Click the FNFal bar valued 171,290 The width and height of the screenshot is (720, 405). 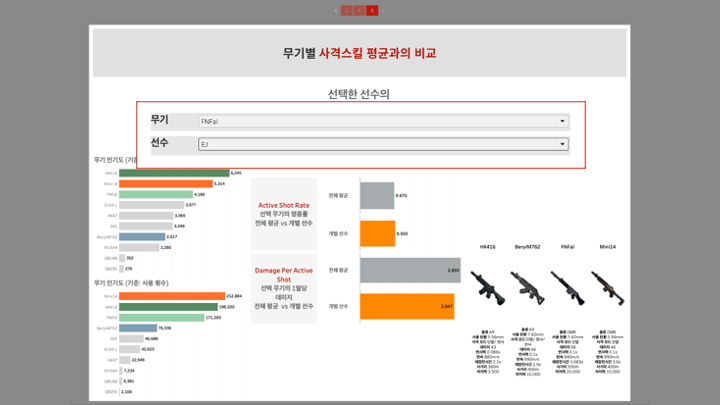(x=162, y=317)
